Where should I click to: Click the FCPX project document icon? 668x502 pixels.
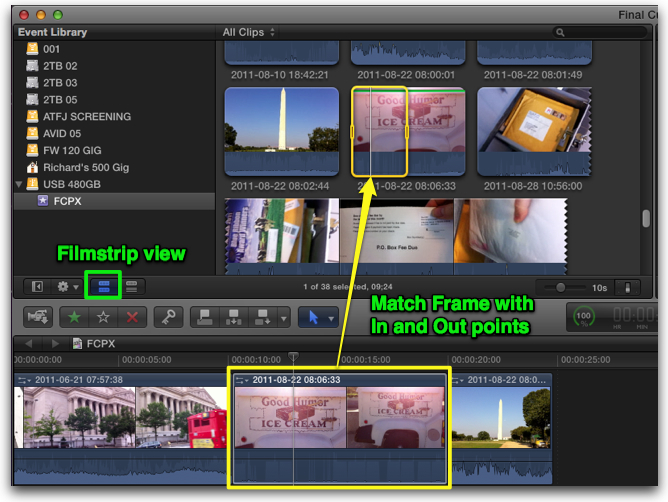pos(77,343)
